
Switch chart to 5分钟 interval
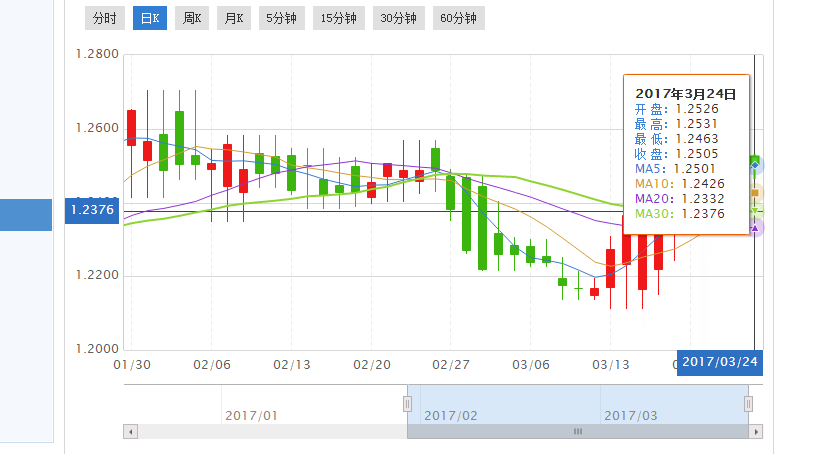coord(280,18)
